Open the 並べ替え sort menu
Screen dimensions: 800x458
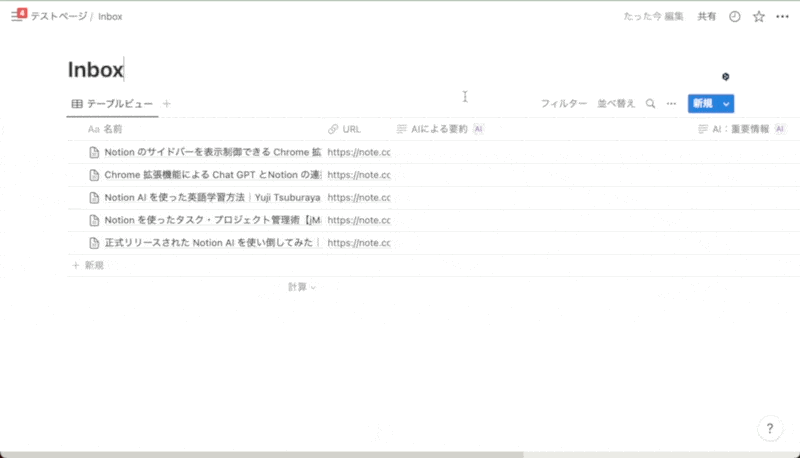pos(616,104)
